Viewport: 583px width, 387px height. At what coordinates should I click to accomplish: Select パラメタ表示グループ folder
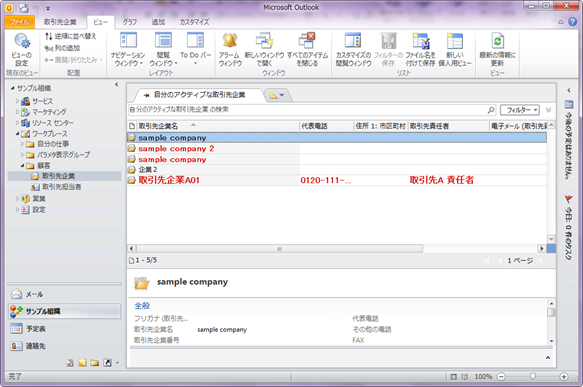[63, 155]
